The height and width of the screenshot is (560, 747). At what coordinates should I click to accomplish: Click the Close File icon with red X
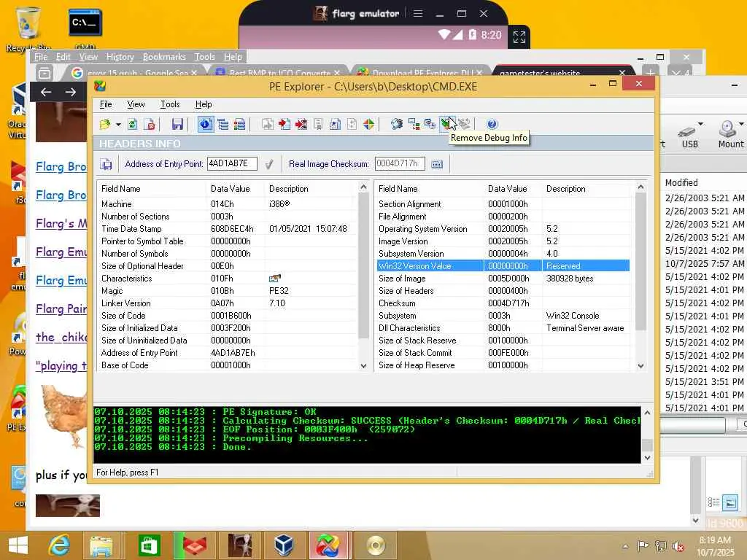pos(150,124)
